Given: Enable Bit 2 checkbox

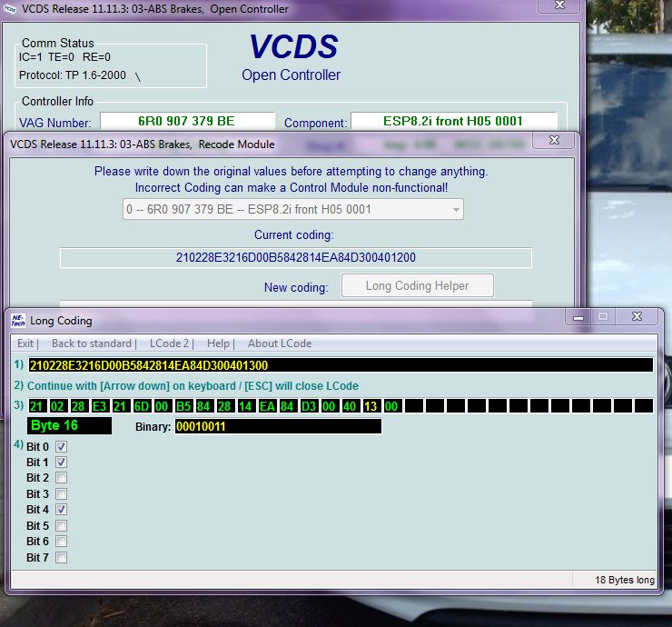Looking at the screenshot, I should (x=61, y=478).
